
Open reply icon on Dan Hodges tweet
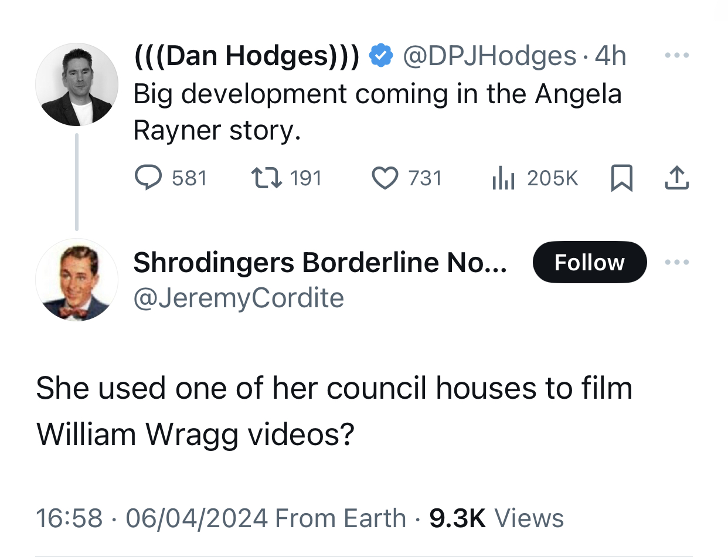click(x=148, y=178)
